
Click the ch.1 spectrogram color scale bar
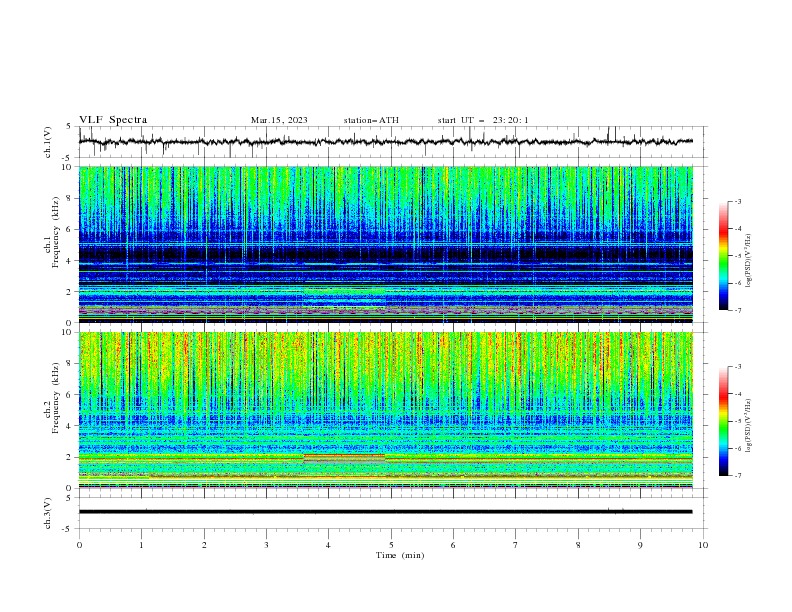723,256
